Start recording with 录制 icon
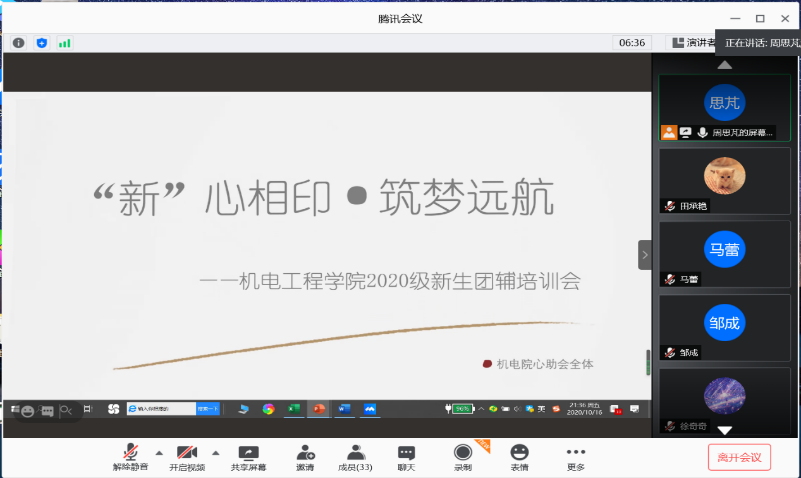This screenshot has width=801, height=478. coord(462,457)
